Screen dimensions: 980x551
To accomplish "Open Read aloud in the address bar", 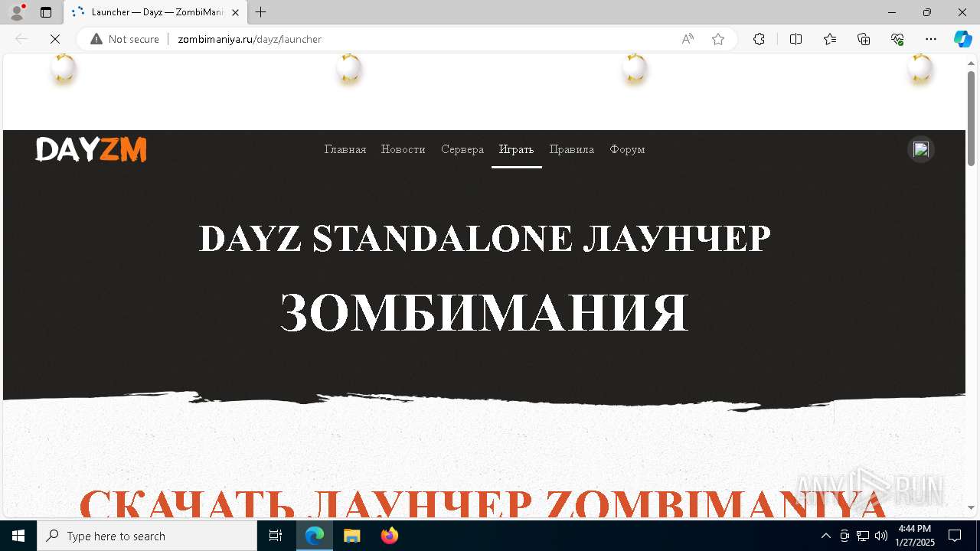I will [x=688, y=39].
